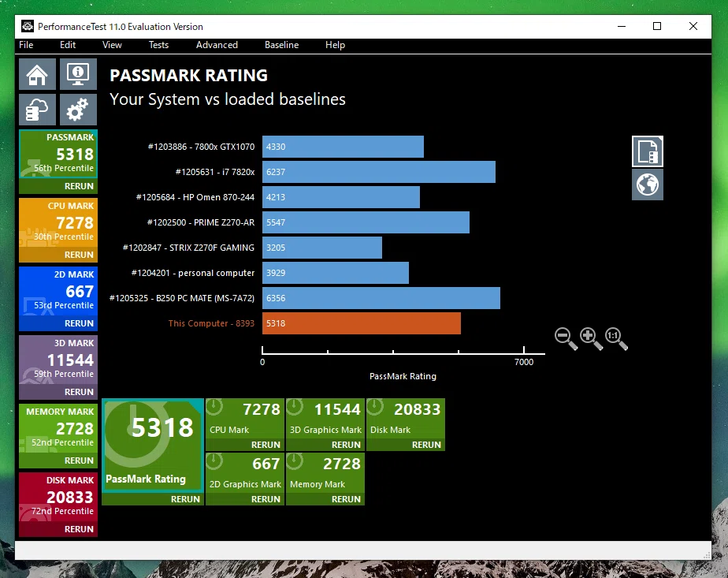
Task: Click the 'This Computer - 8393' label
Action: pyautogui.click(x=211, y=323)
